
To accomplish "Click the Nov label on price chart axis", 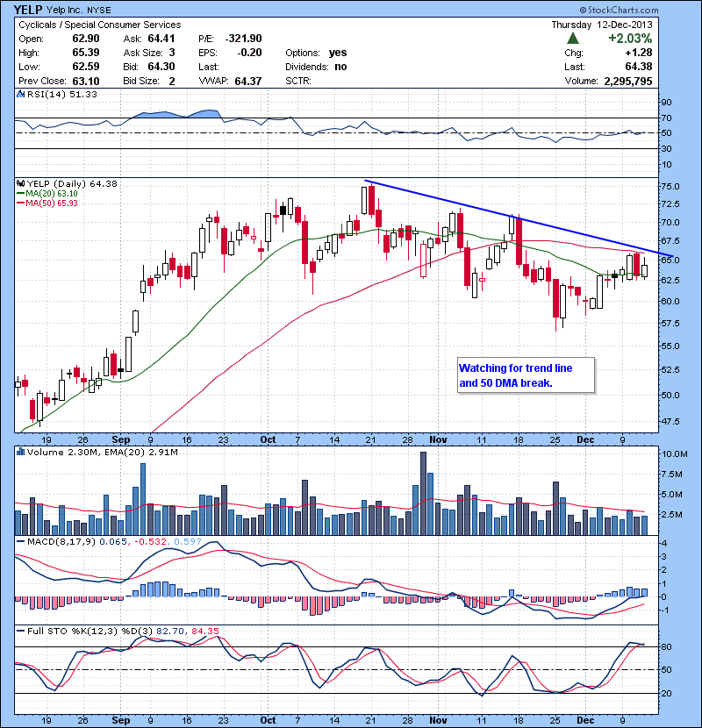I will (438, 439).
